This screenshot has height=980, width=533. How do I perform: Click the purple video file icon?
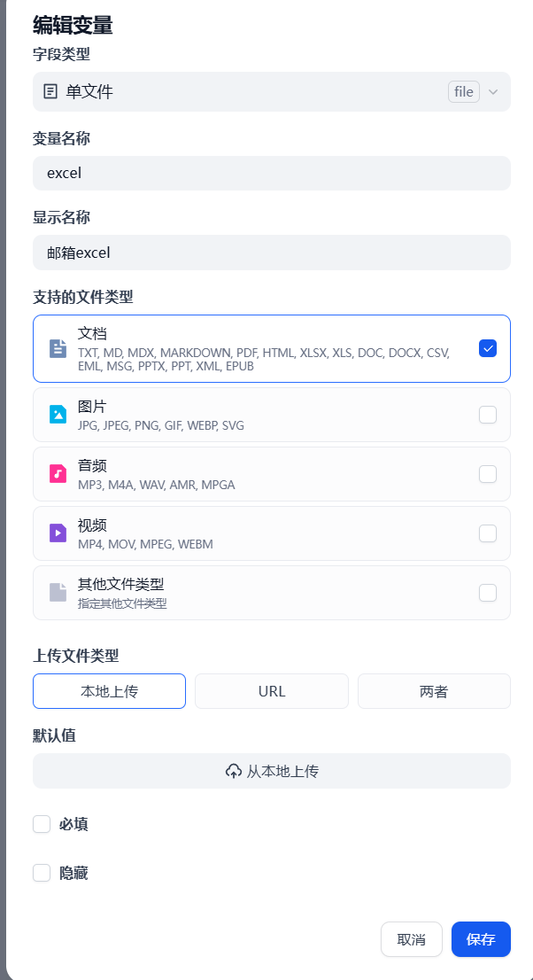point(58,533)
